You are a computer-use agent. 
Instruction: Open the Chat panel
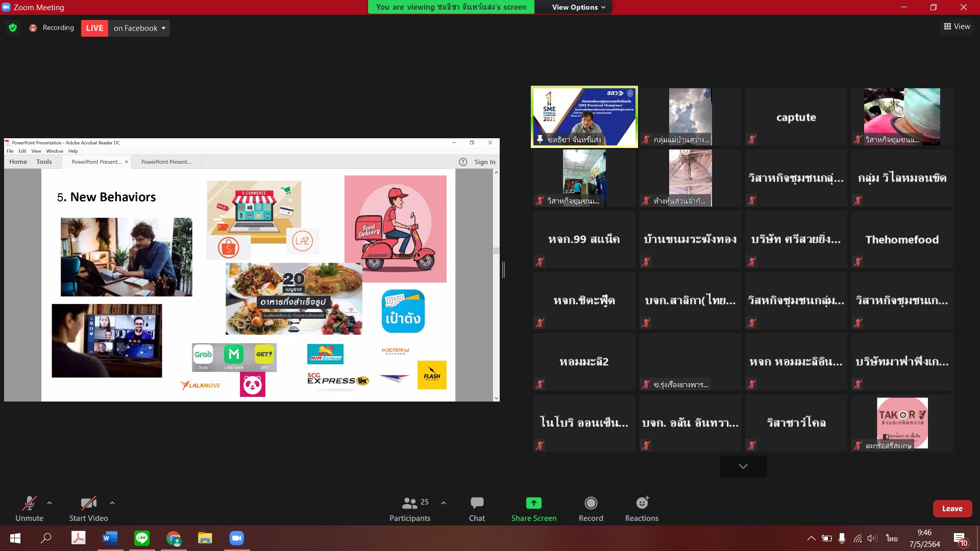pos(477,508)
